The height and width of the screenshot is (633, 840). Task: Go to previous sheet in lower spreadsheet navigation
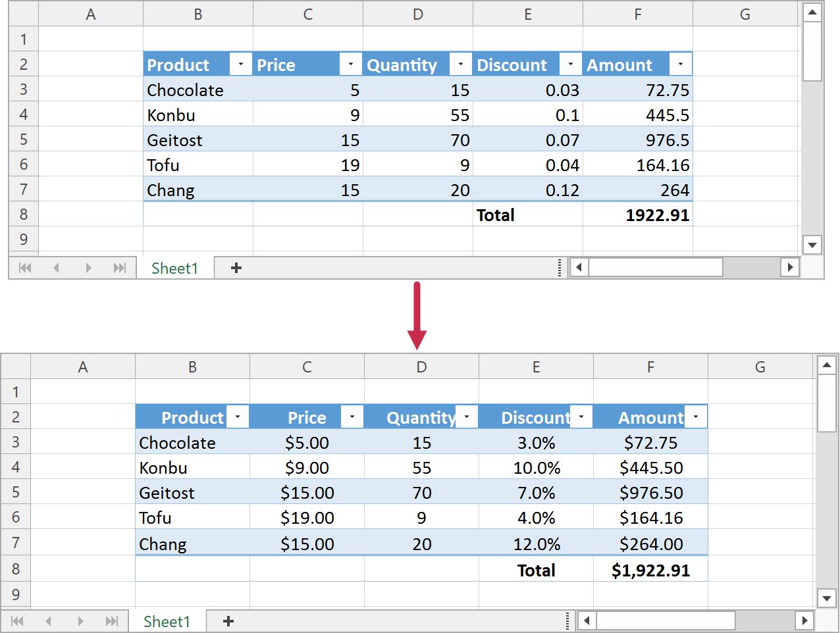(x=48, y=621)
